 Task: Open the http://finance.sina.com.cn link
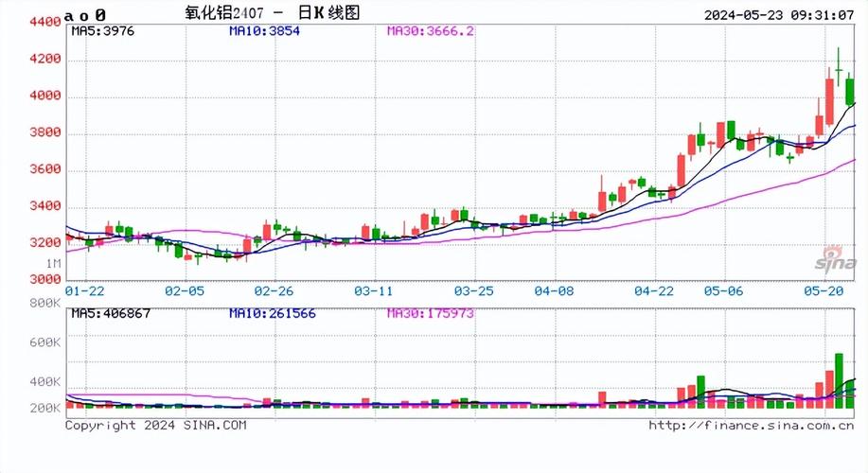tap(752, 426)
